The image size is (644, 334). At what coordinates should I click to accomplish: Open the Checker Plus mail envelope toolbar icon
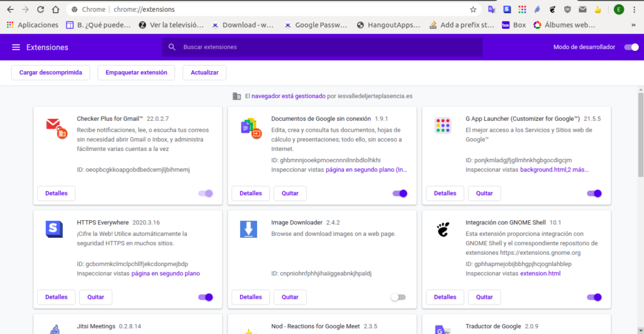pyautogui.click(x=582, y=9)
